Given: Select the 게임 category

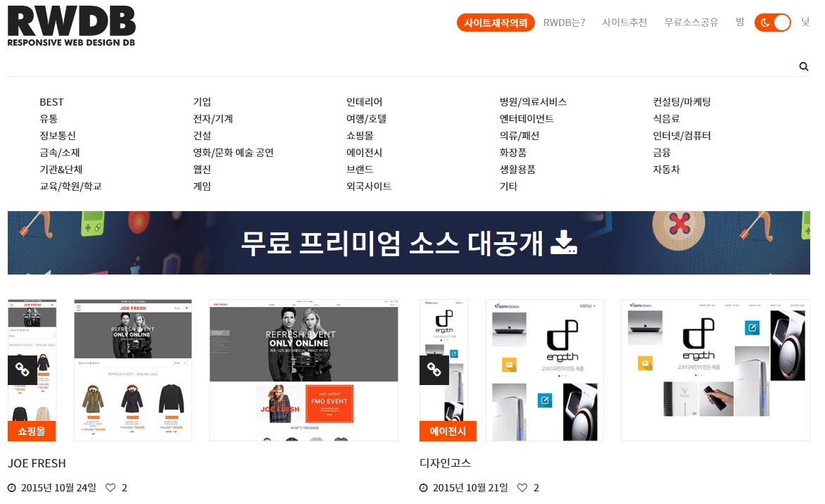Looking at the screenshot, I should coord(202,187).
